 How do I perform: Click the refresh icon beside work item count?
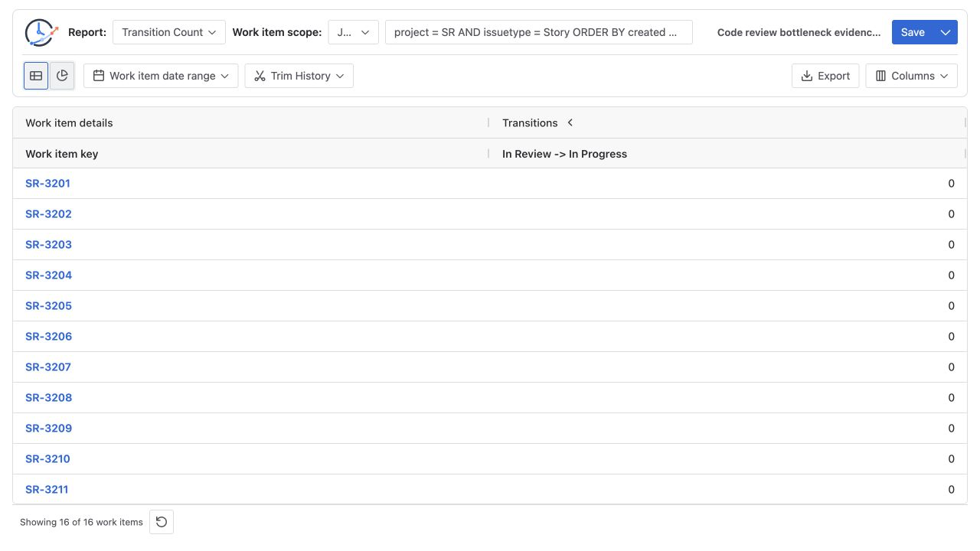coord(162,522)
